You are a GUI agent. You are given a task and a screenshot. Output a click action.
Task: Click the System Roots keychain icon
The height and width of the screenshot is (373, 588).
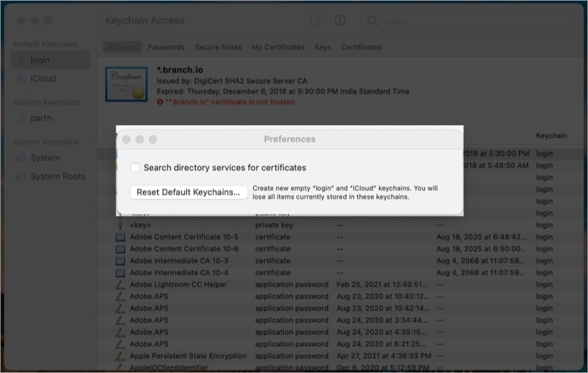coord(20,176)
